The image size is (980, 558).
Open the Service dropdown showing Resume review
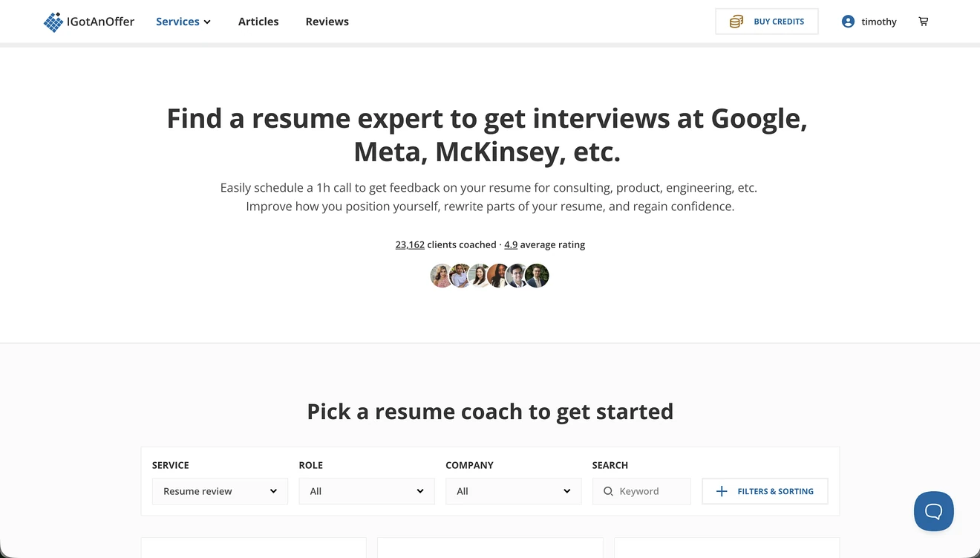click(220, 491)
